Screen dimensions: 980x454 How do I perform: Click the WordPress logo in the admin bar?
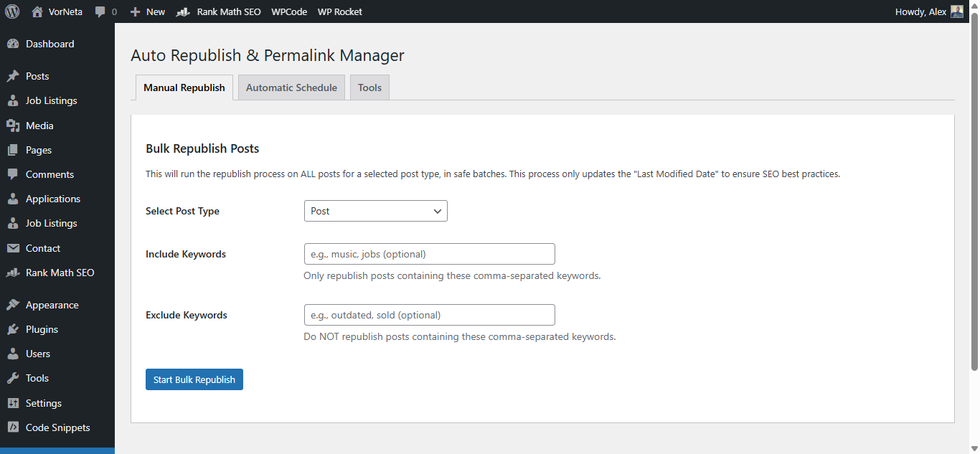(x=11, y=11)
